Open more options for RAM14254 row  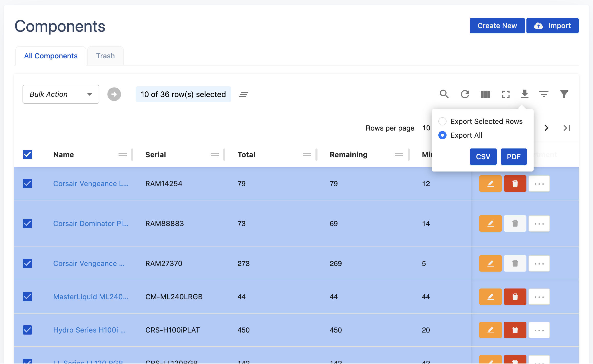pos(539,184)
